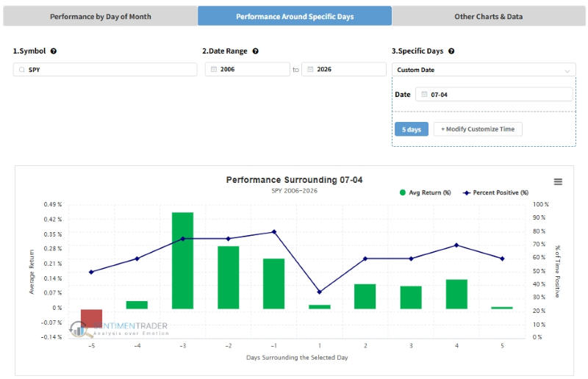The image size is (588, 379).
Task: Click the green bar at day 3
Action: click(411, 297)
